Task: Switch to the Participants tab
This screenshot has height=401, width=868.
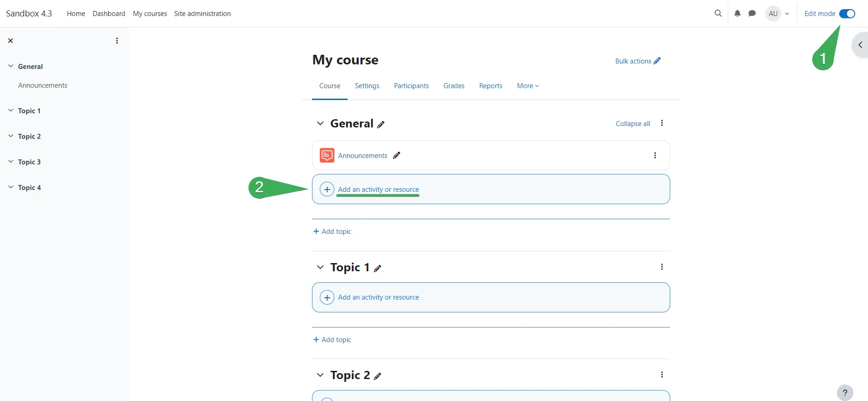Action: click(411, 86)
